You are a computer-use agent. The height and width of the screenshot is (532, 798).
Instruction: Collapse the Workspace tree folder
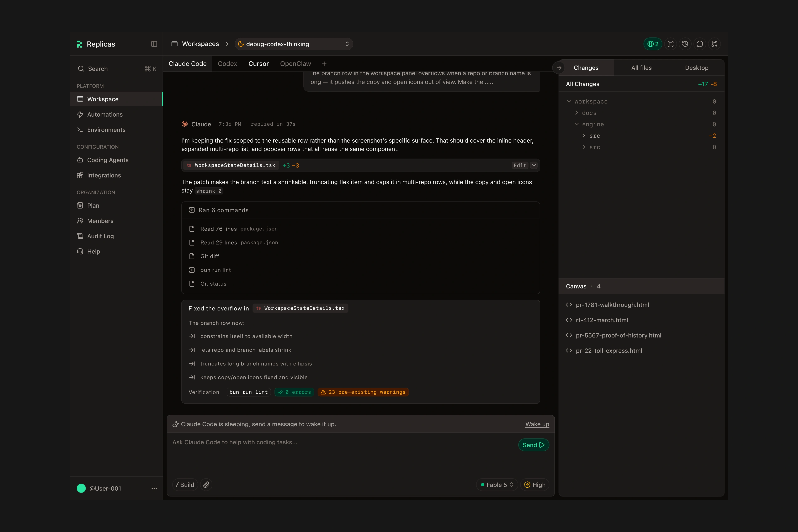(569, 101)
